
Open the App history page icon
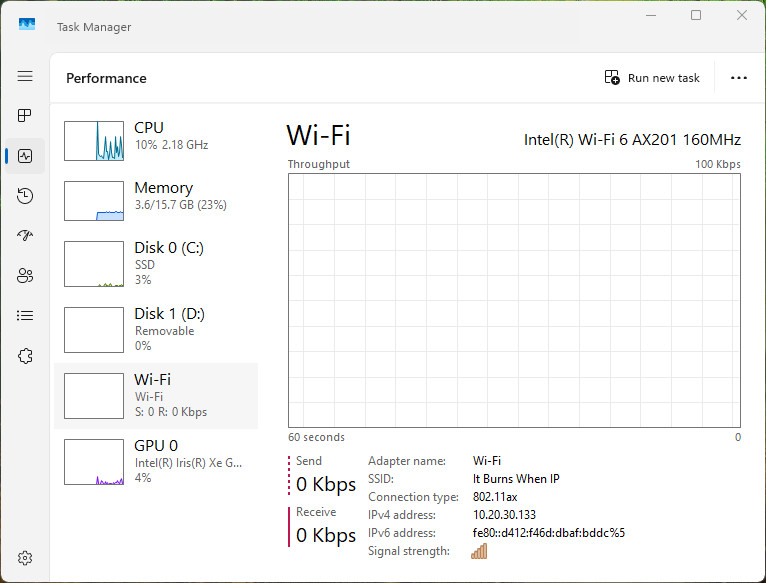coord(25,196)
